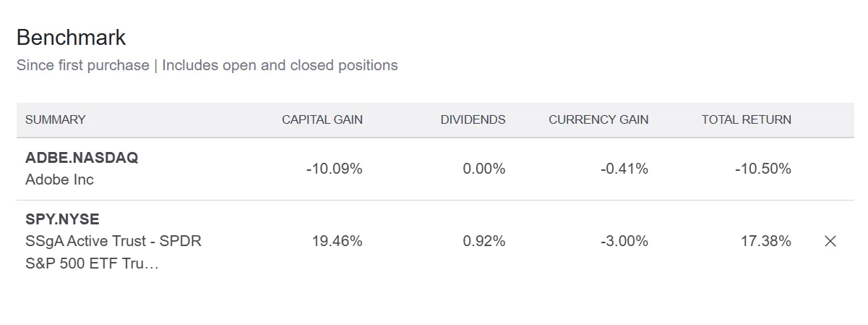Select the SSgA Active Trust name text
Screen dimensions: 868x325
click(x=113, y=241)
